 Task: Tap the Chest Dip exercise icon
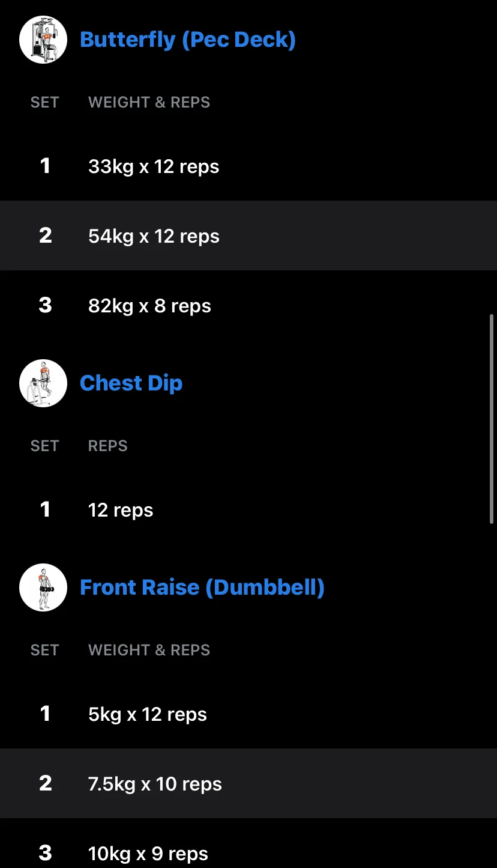[x=43, y=383]
